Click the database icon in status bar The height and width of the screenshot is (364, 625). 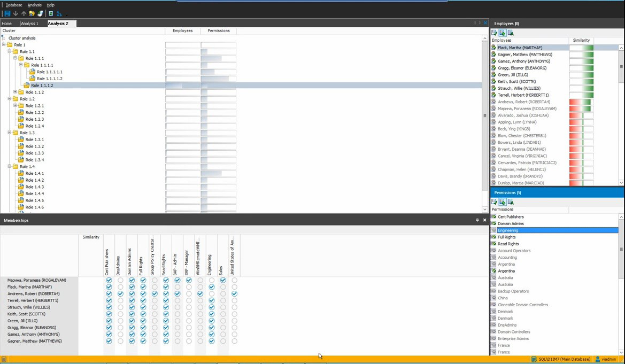point(534,359)
